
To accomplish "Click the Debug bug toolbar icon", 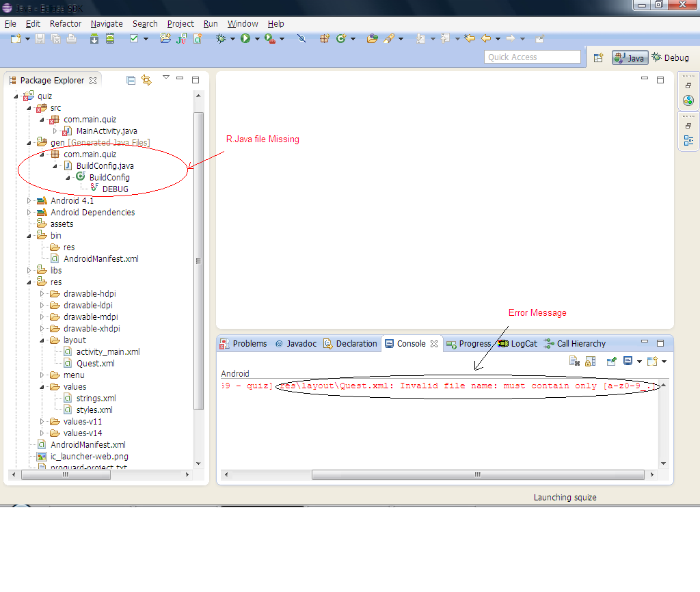I will [221, 39].
